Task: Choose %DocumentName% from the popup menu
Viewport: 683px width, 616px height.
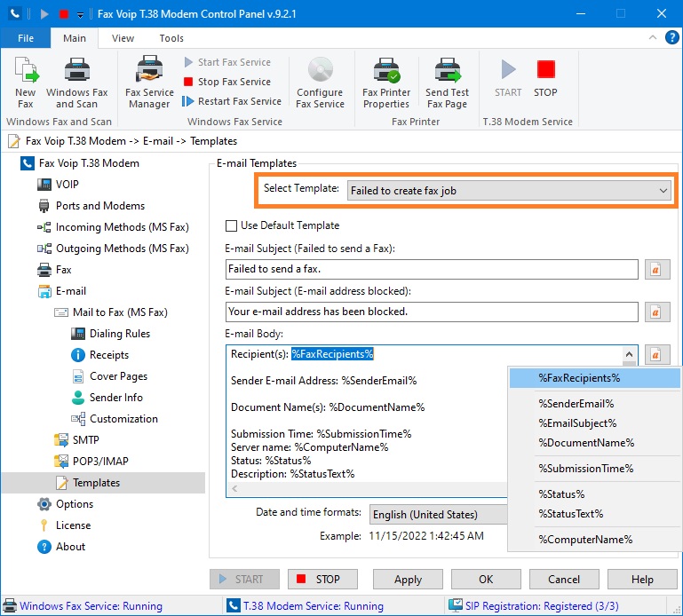Action: 594,443
